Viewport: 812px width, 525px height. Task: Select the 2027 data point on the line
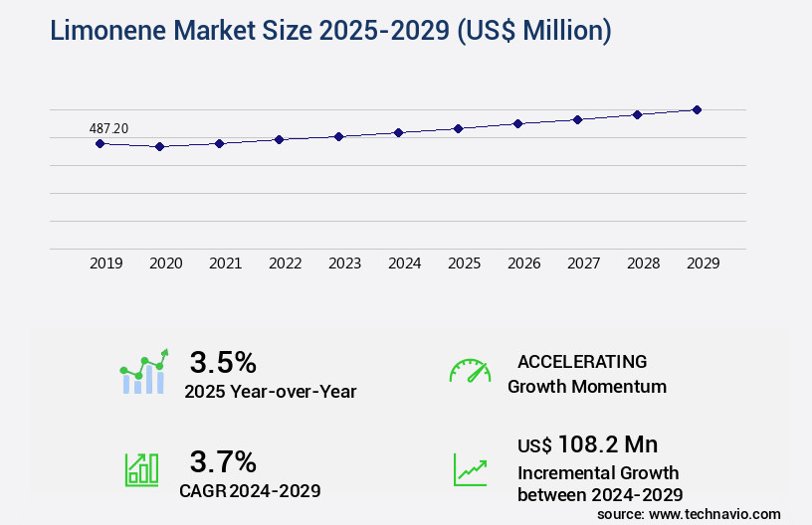tap(577, 119)
